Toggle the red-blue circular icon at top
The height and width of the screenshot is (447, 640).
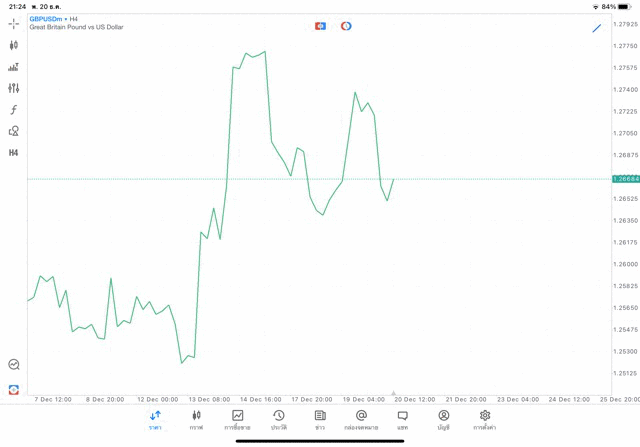(346, 26)
